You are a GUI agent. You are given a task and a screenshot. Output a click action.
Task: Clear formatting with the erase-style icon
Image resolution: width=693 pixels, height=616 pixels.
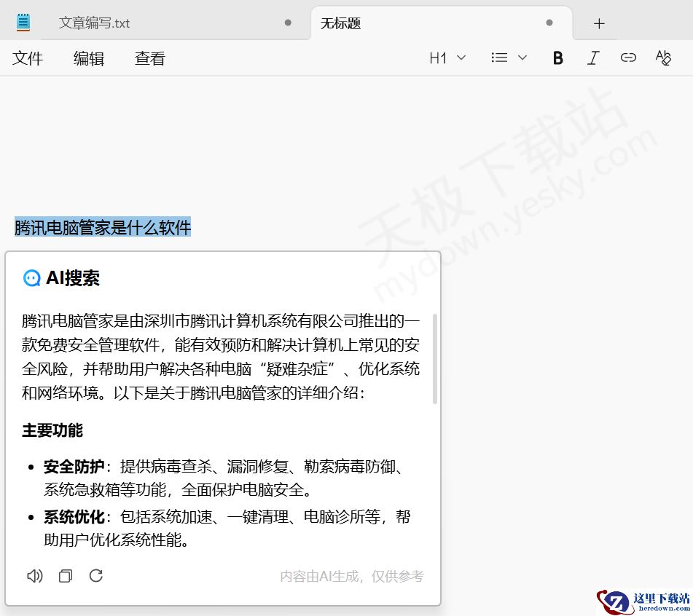click(663, 58)
